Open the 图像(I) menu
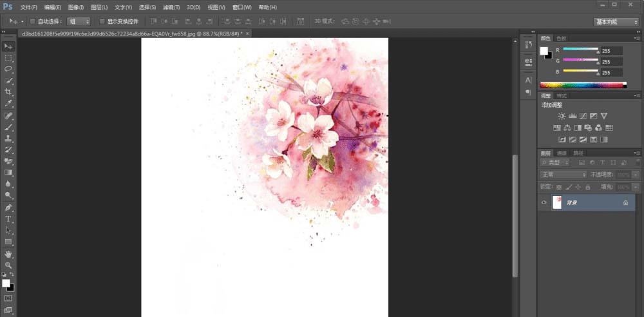 [76, 7]
